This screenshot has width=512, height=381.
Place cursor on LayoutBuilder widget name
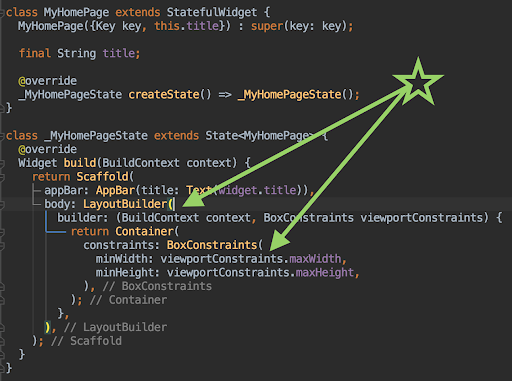pos(125,204)
